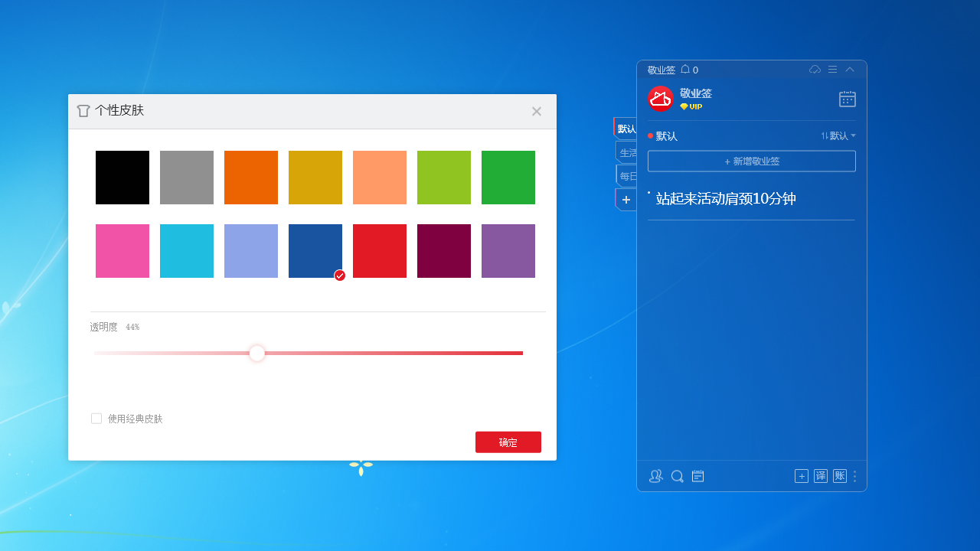Screen dimensions: 980x551
Task: Click the plus new-note icon at bottom right
Action: 801,476
